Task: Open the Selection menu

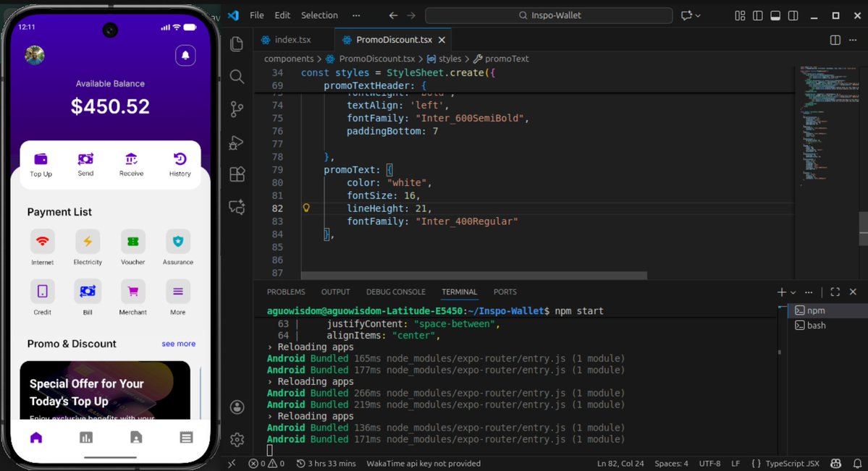Action: 319,15
